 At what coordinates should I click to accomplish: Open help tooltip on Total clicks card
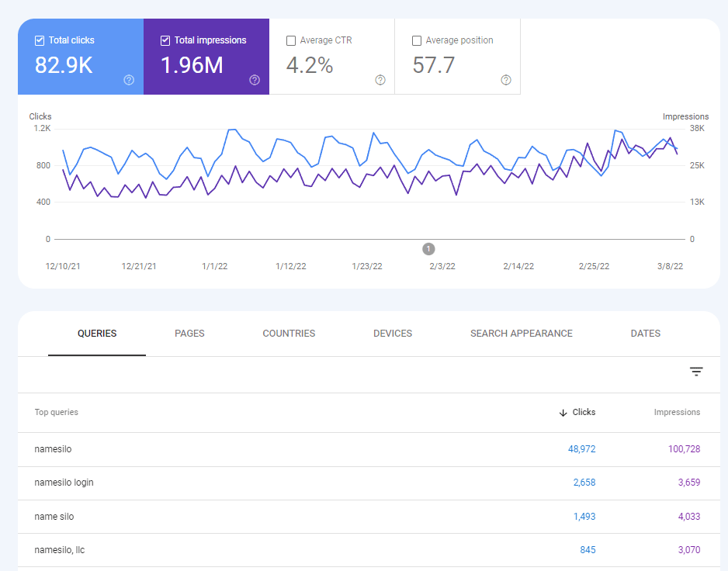pyautogui.click(x=128, y=79)
